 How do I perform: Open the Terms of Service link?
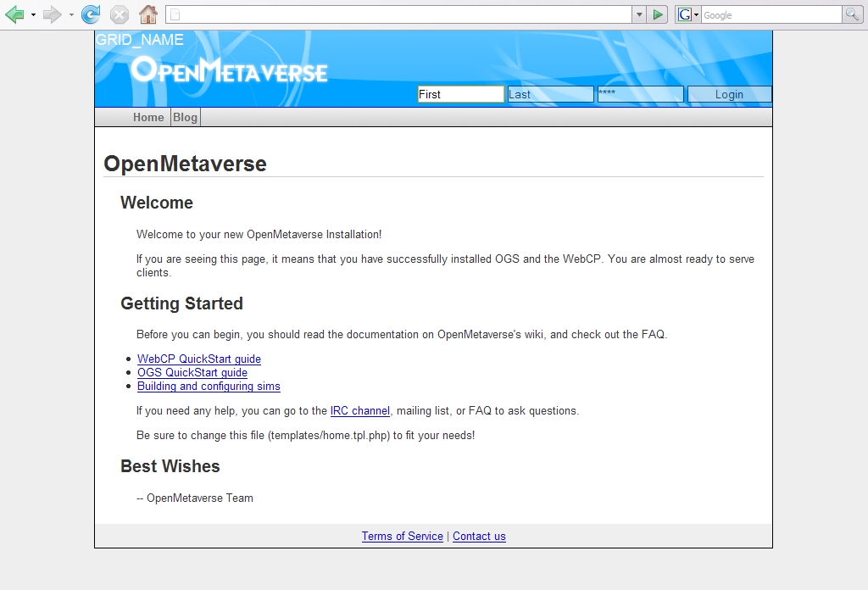pos(402,536)
